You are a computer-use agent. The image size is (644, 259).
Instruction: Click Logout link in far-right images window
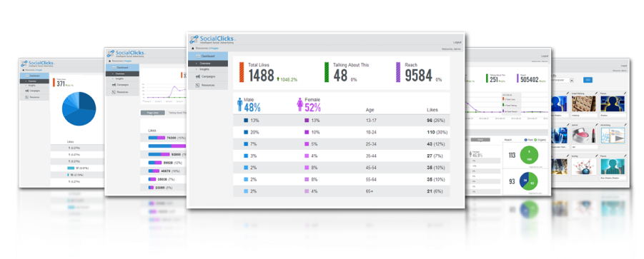[624, 66]
